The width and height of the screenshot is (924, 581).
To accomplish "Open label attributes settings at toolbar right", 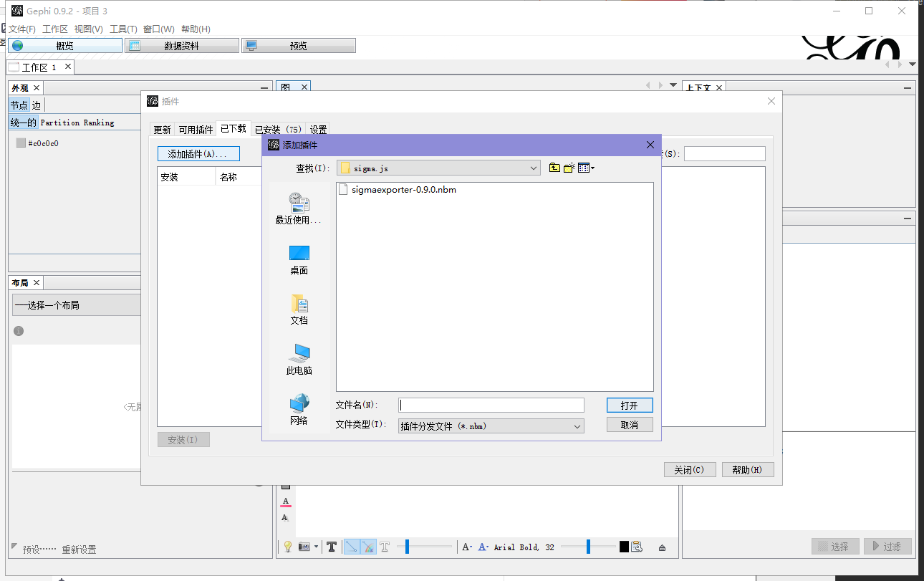I will pos(637,546).
